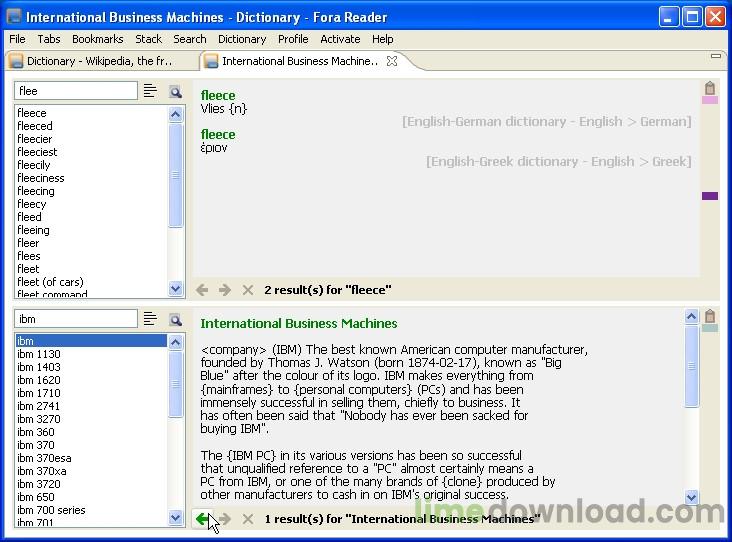Click the purple marker in the right margin
Image resolution: width=732 pixels, height=542 pixels.
pos(710,196)
